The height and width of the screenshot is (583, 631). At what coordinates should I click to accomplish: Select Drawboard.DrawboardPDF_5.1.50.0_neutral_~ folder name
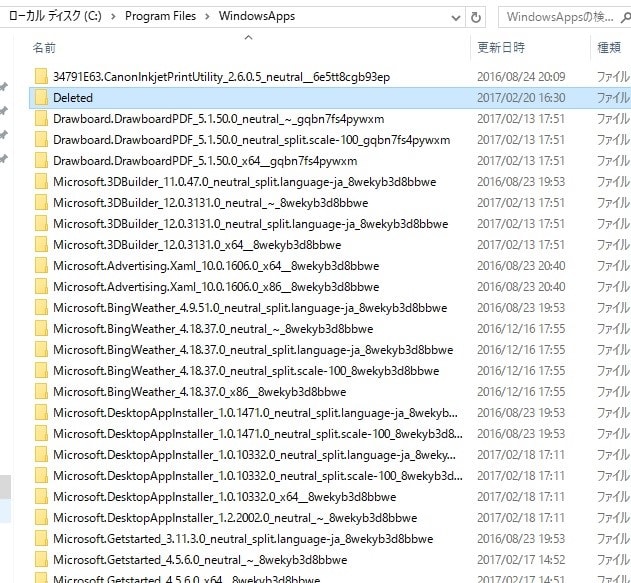pos(219,119)
